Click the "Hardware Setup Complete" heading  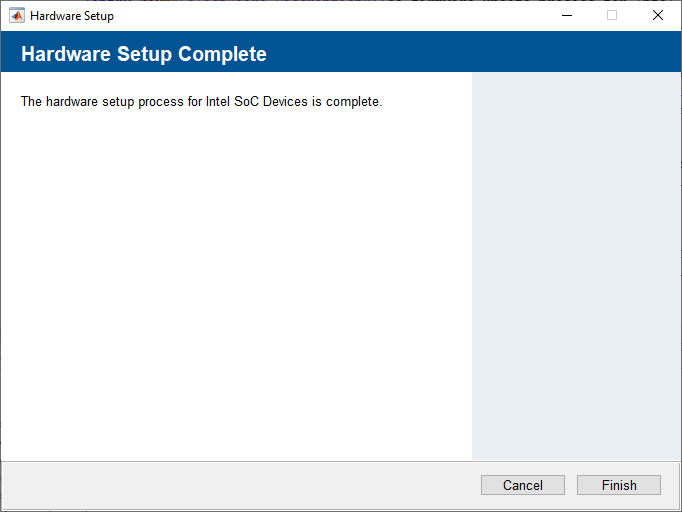click(143, 54)
